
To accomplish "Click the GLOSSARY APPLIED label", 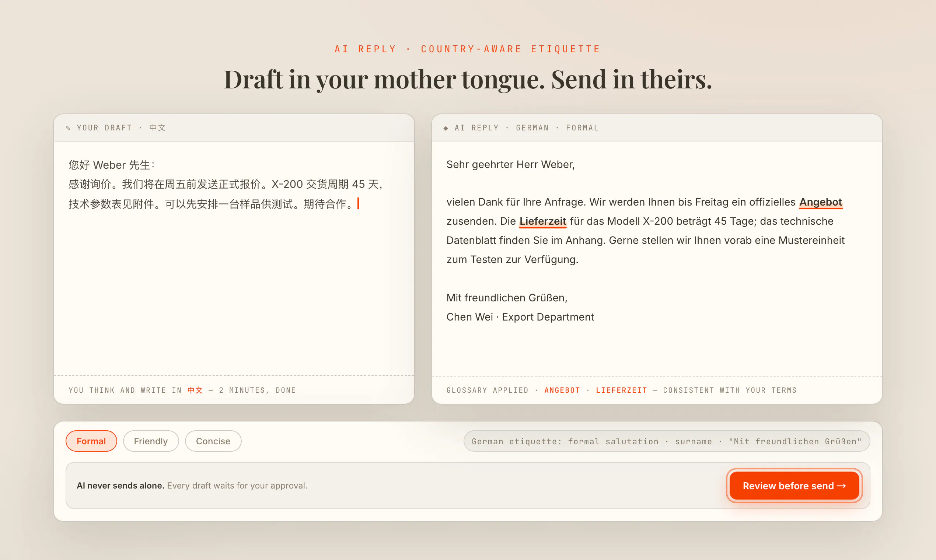I will [487, 390].
